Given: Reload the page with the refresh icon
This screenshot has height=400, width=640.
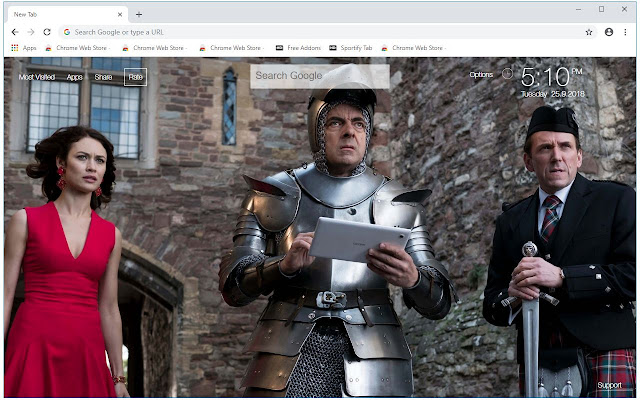Looking at the screenshot, I should click(47, 32).
